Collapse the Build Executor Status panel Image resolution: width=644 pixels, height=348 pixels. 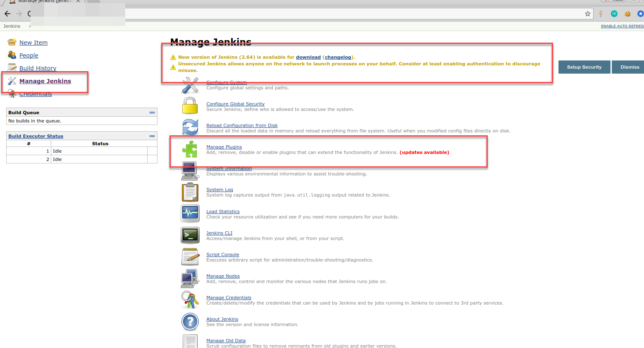click(152, 136)
